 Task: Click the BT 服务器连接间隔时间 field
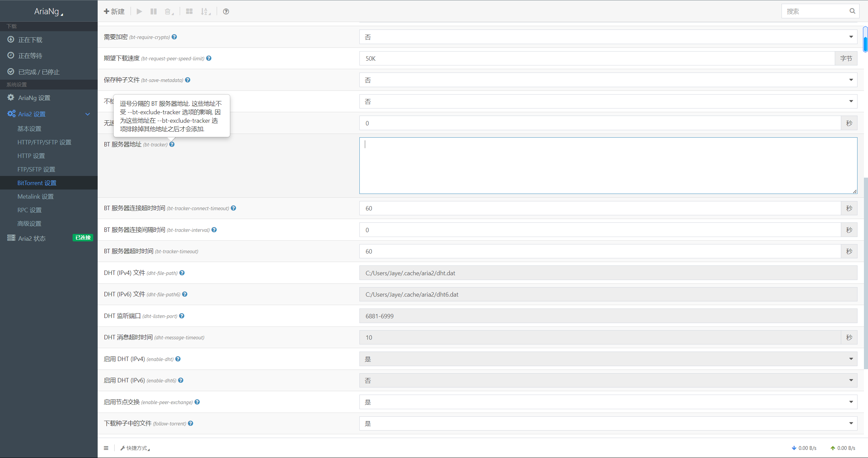(x=600, y=230)
